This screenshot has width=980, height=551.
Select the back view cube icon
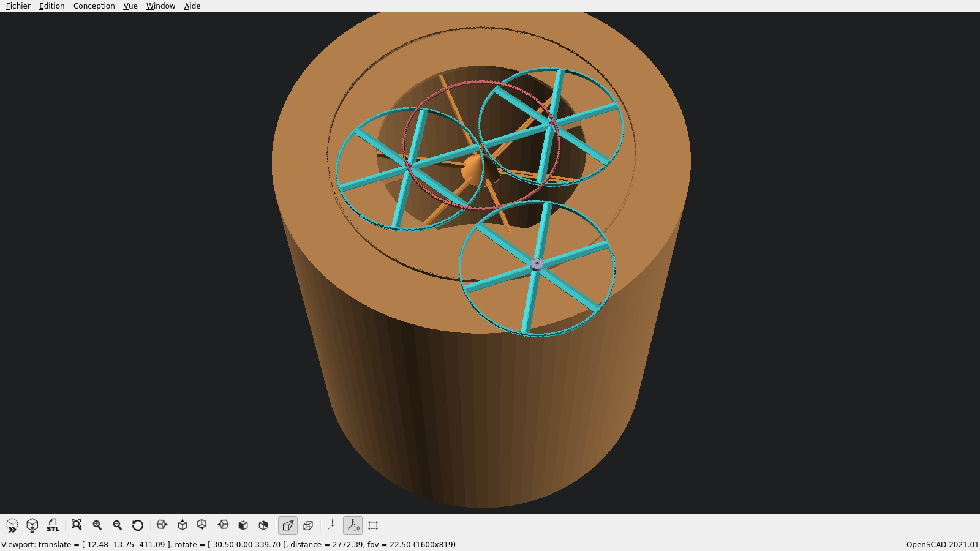[x=243, y=525]
